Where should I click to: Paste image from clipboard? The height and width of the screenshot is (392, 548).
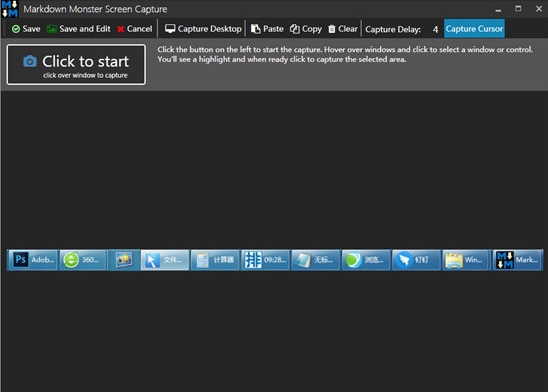[267, 29]
